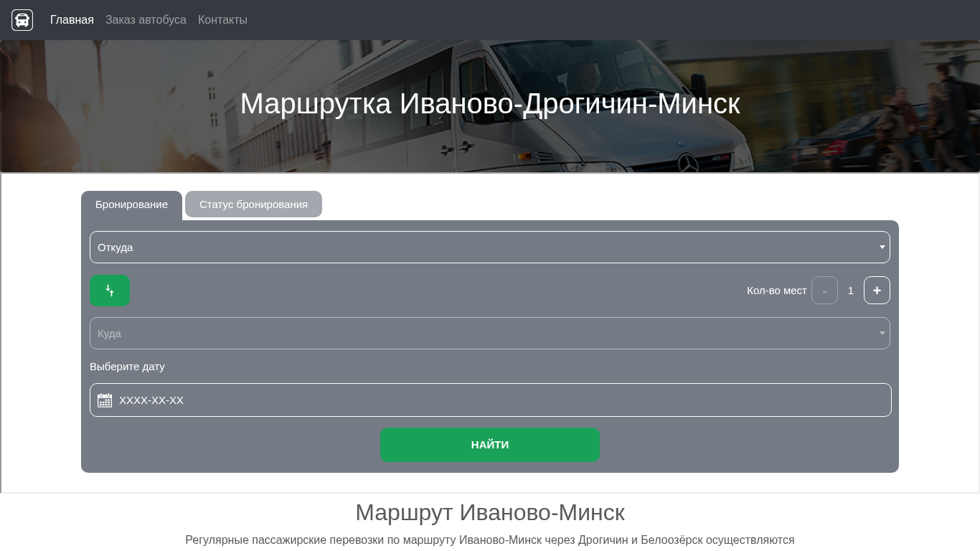Decrease seat count with minus button
The image size is (980, 551).
(824, 291)
